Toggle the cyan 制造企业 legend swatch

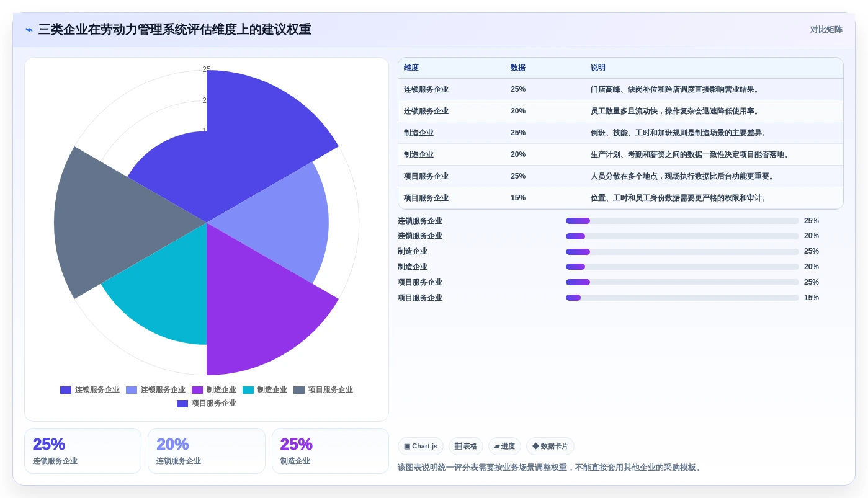(248, 390)
